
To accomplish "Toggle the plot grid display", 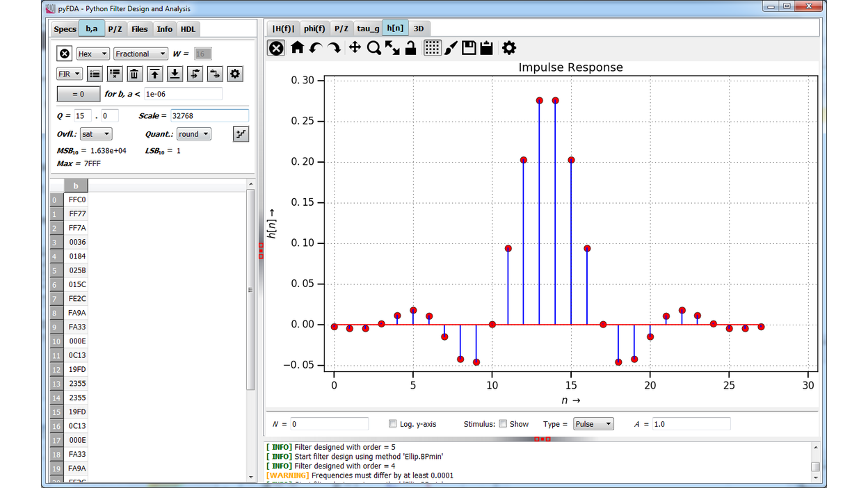I will [x=433, y=48].
